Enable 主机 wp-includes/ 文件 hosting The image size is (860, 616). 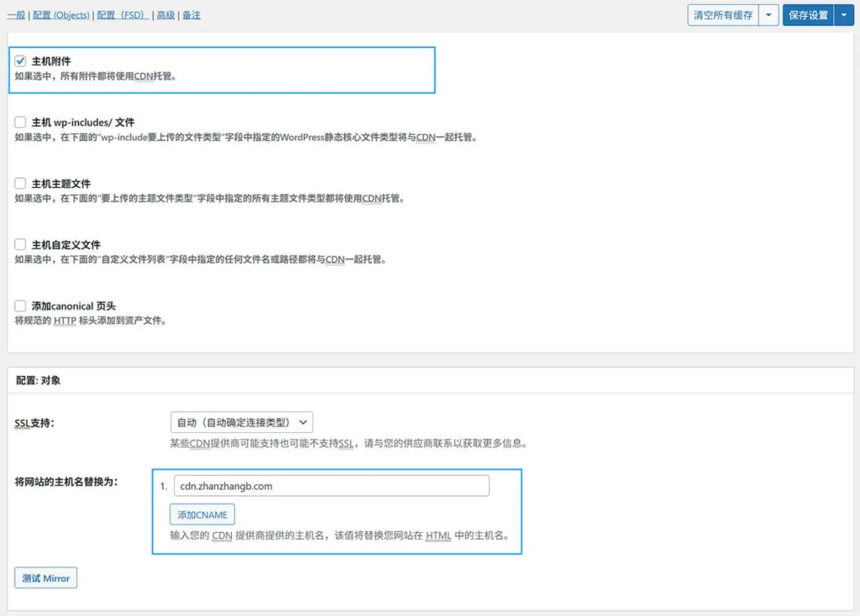click(20, 123)
